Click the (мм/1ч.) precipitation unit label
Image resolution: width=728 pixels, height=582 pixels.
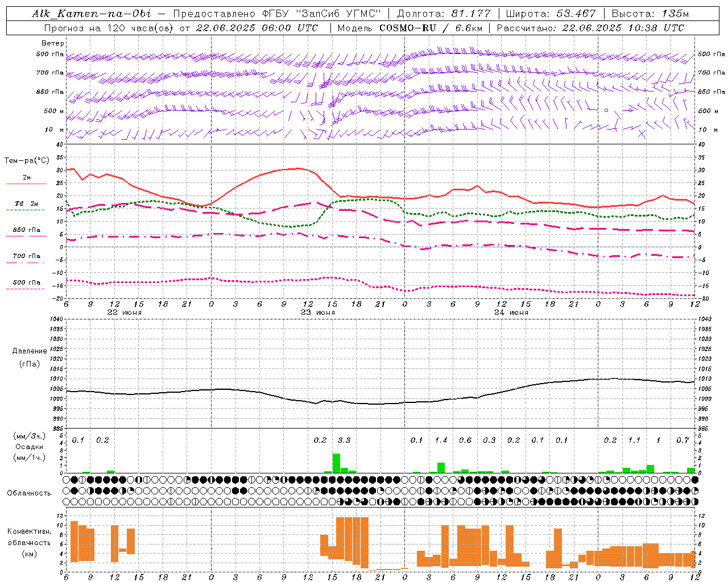(x=30, y=458)
